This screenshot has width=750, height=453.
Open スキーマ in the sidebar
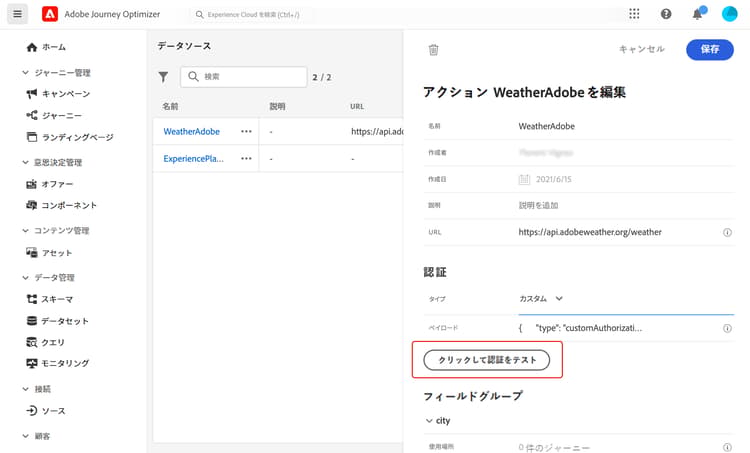(x=57, y=299)
